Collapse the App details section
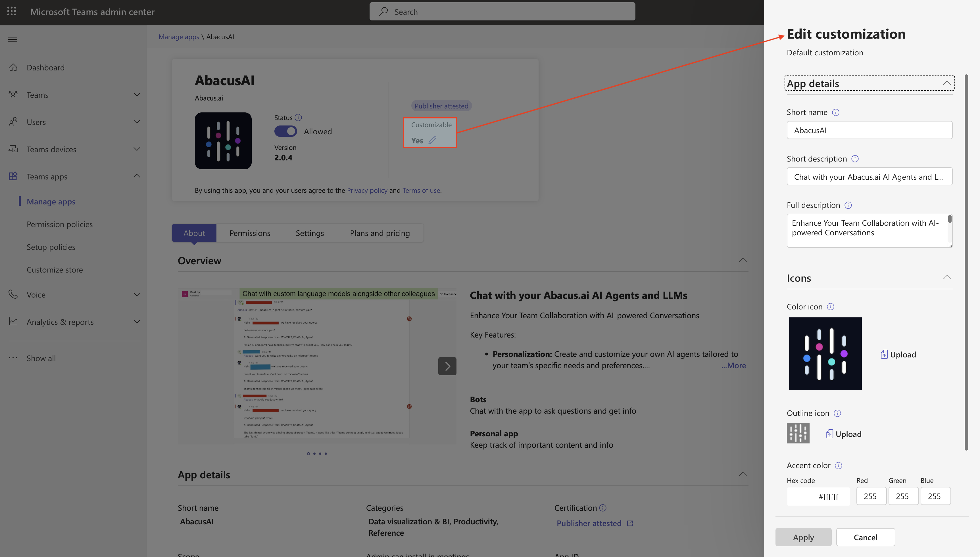980x557 pixels. coord(947,83)
